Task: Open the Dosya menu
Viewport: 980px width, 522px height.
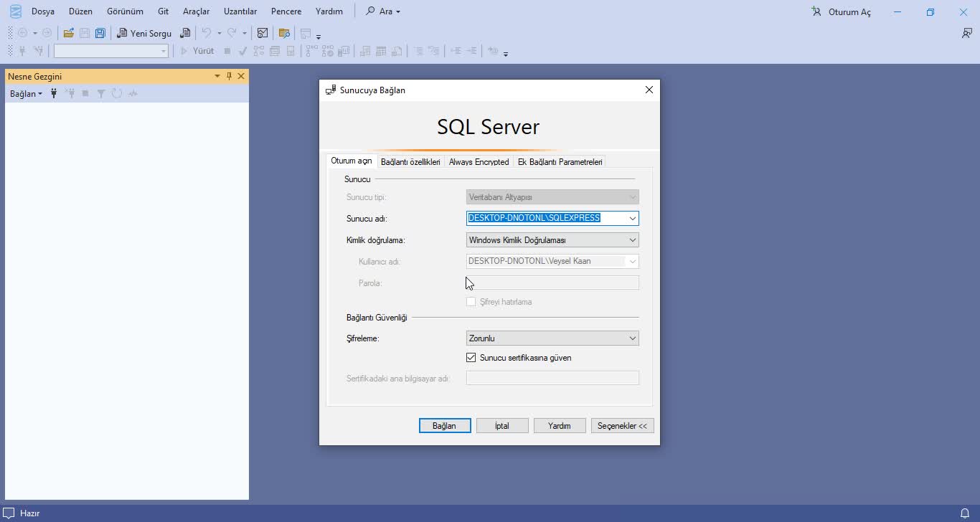Action: (43, 11)
